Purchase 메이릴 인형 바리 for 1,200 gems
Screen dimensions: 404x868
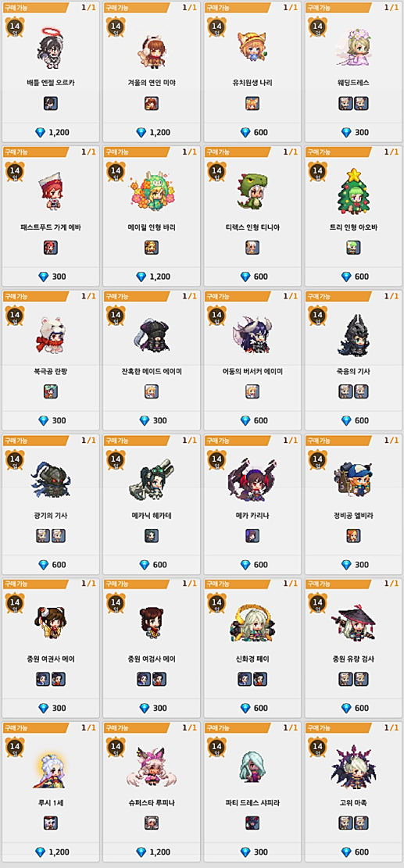coord(152,277)
